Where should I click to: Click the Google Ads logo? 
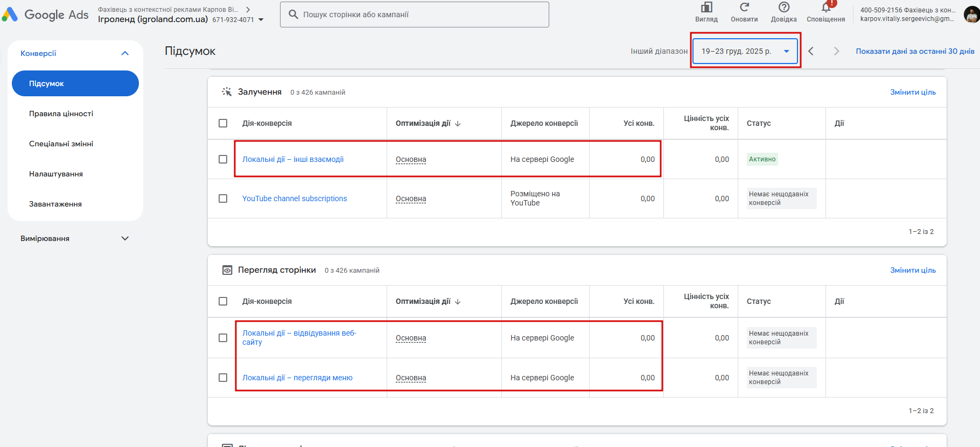(45, 15)
